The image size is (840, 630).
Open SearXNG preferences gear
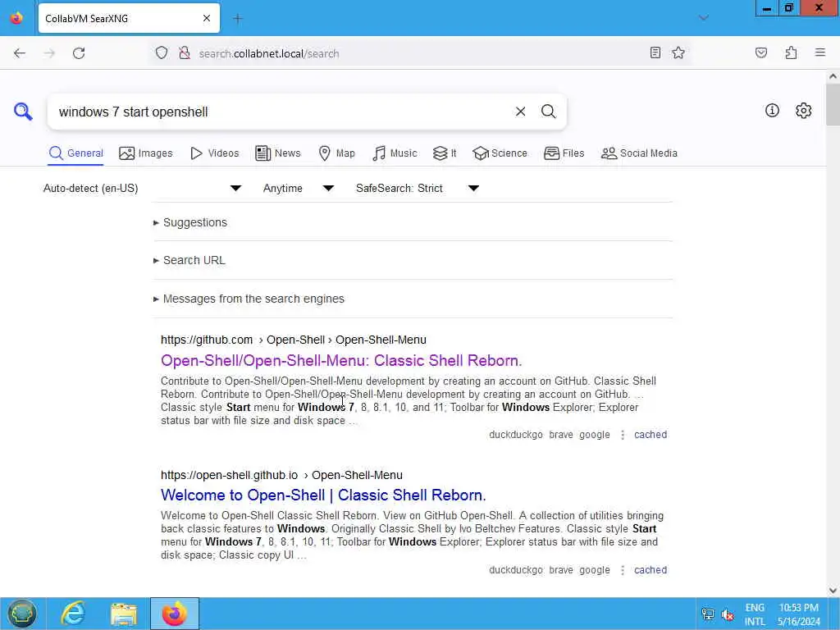pyautogui.click(x=803, y=111)
